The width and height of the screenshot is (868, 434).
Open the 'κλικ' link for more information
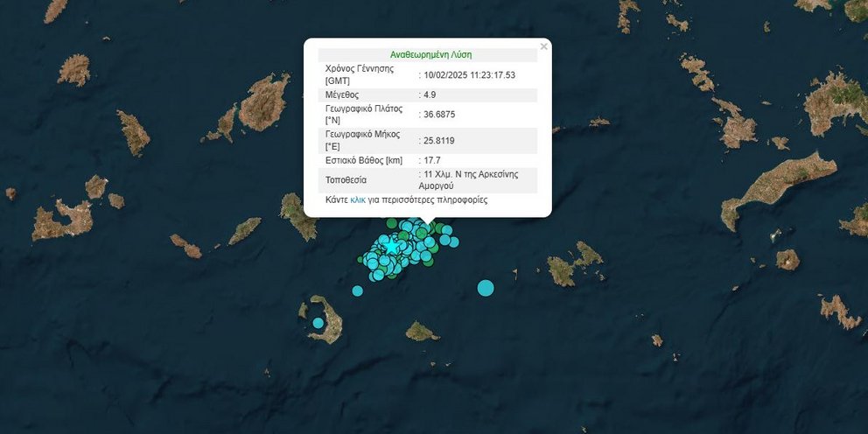pos(358,199)
